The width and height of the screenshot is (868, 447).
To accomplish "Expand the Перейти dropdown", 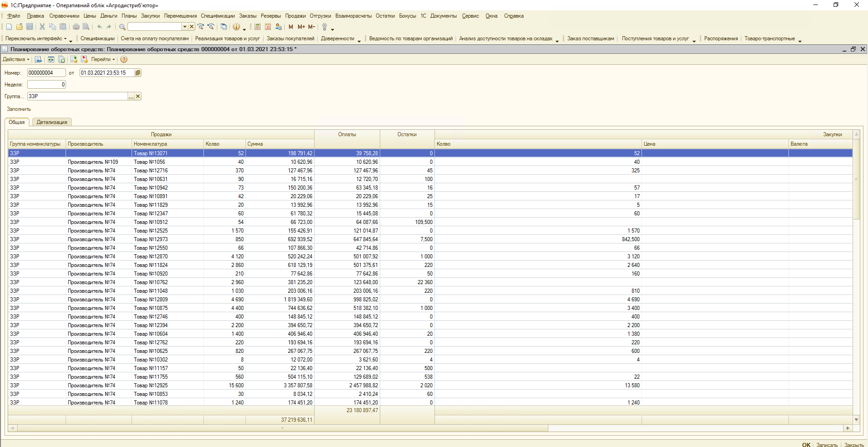I will tap(103, 60).
